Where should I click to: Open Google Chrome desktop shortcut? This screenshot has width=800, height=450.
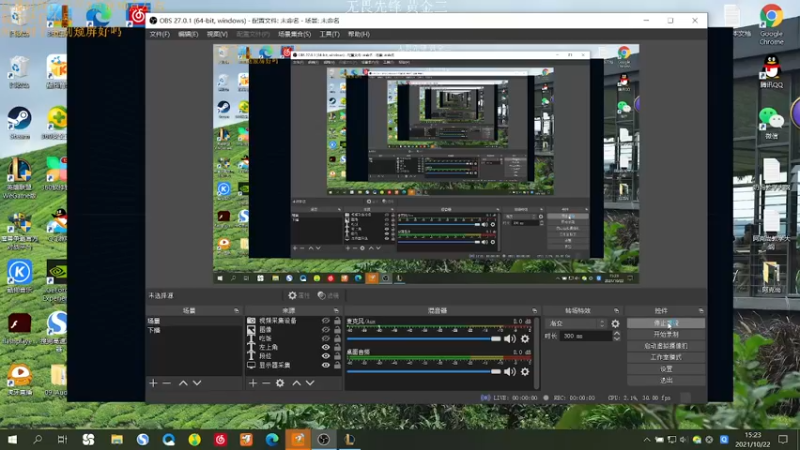tap(771, 24)
